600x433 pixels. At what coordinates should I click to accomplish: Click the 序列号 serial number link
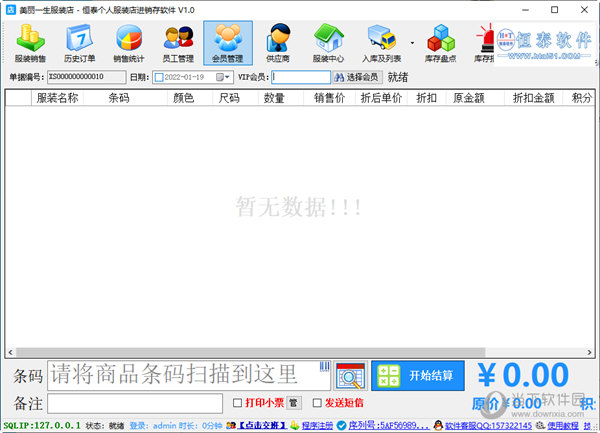[388, 425]
